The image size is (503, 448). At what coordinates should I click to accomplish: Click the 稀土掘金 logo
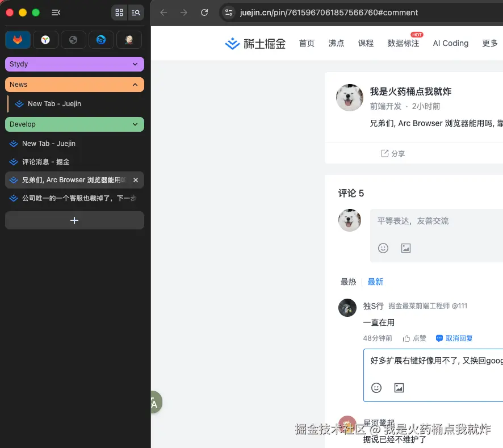coord(255,43)
